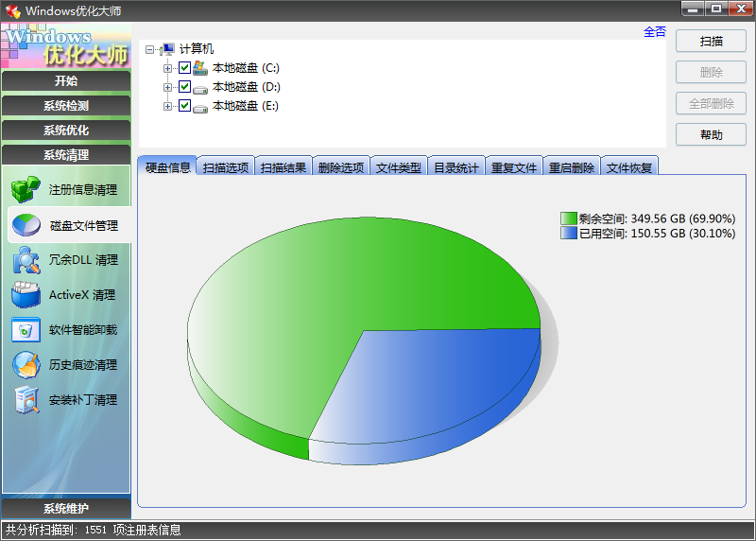The image size is (756, 541).
Task: Switch to the 删除选项 tab
Action: click(x=341, y=167)
